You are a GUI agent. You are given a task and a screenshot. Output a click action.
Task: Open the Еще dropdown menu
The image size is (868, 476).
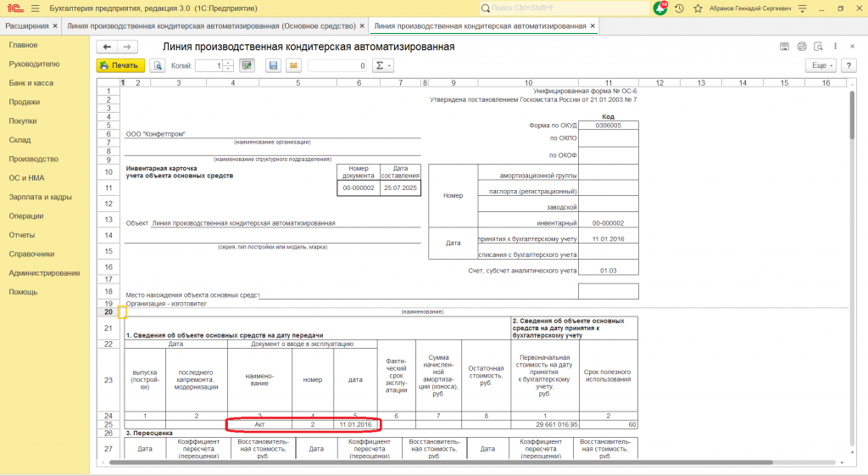pyautogui.click(x=822, y=65)
